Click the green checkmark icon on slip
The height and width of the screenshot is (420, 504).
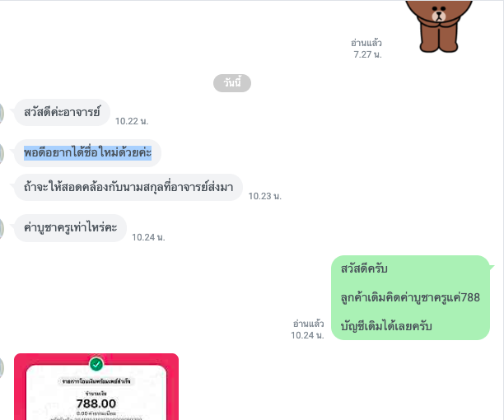coord(96,364)
